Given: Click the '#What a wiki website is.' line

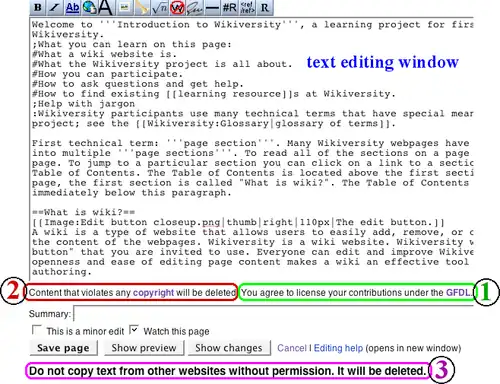Looking at the screenshot, I should tap(105, 54).
